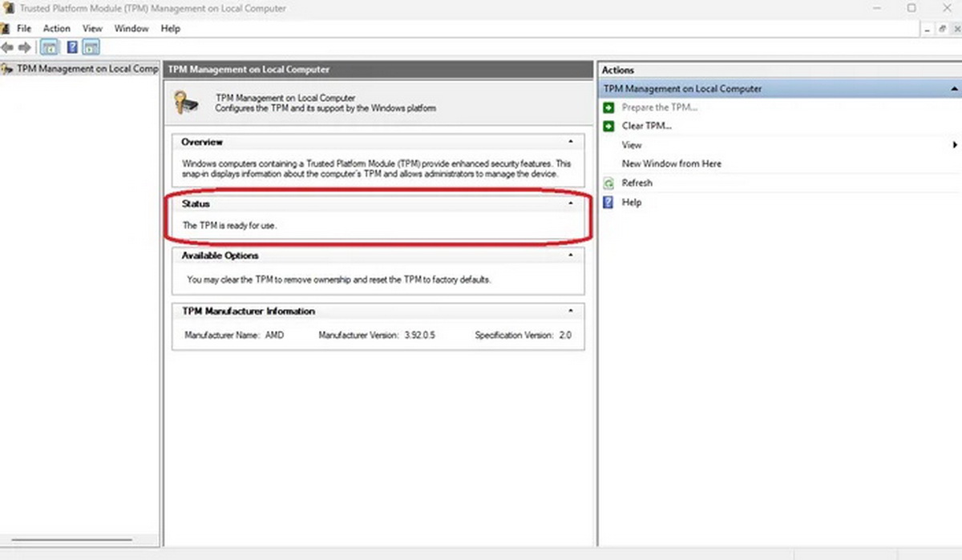Collapse the TPM Manufacturer Information section
This screenshot has width=962, height=560.
pos(570,311)
